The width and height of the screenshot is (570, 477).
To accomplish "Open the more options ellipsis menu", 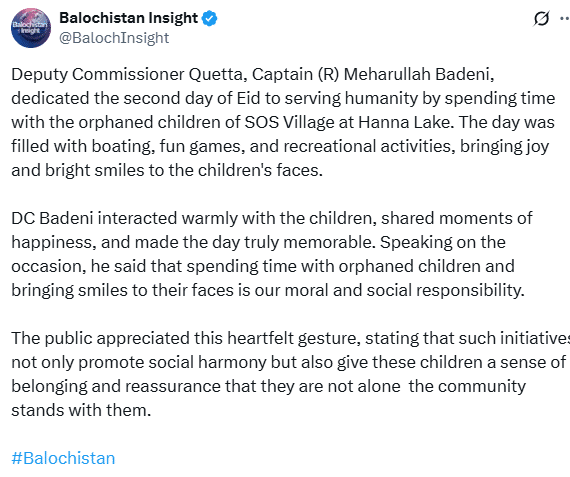I will [565, 19].
